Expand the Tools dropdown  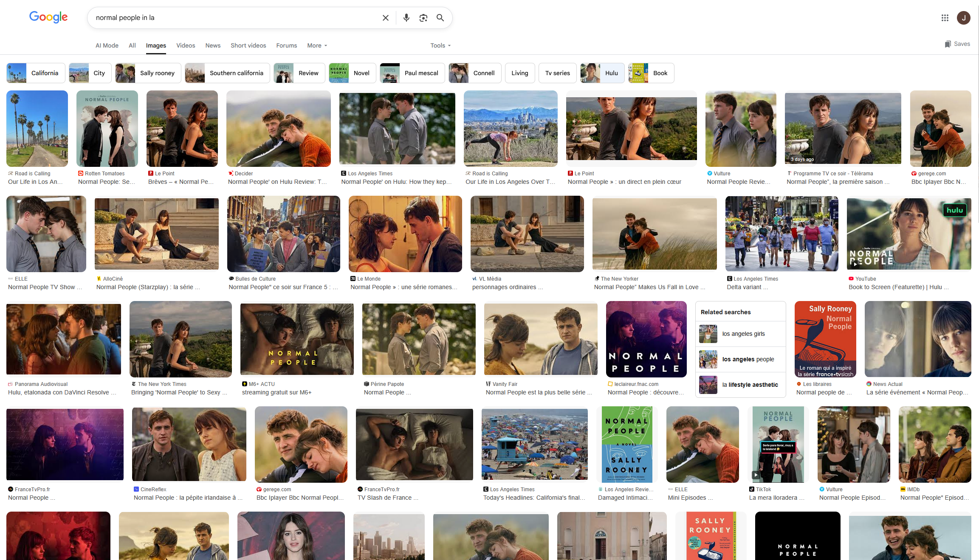(x=440, y=45)
